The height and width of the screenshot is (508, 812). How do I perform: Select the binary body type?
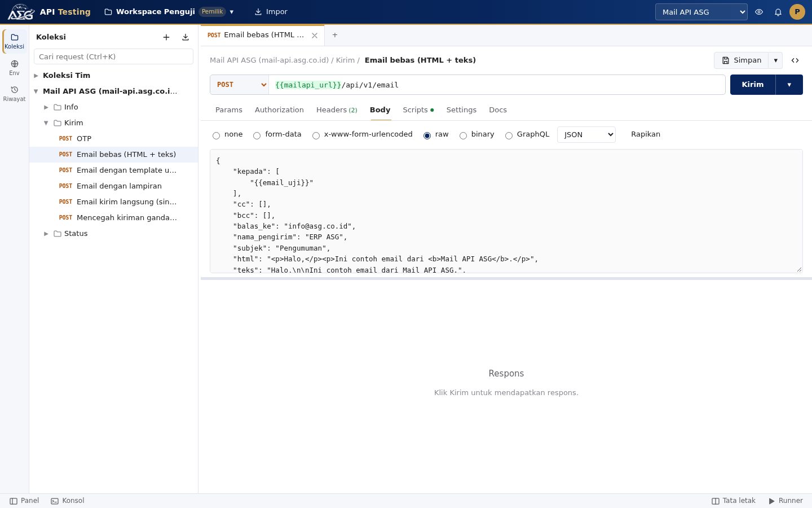[x=463, y=135]
